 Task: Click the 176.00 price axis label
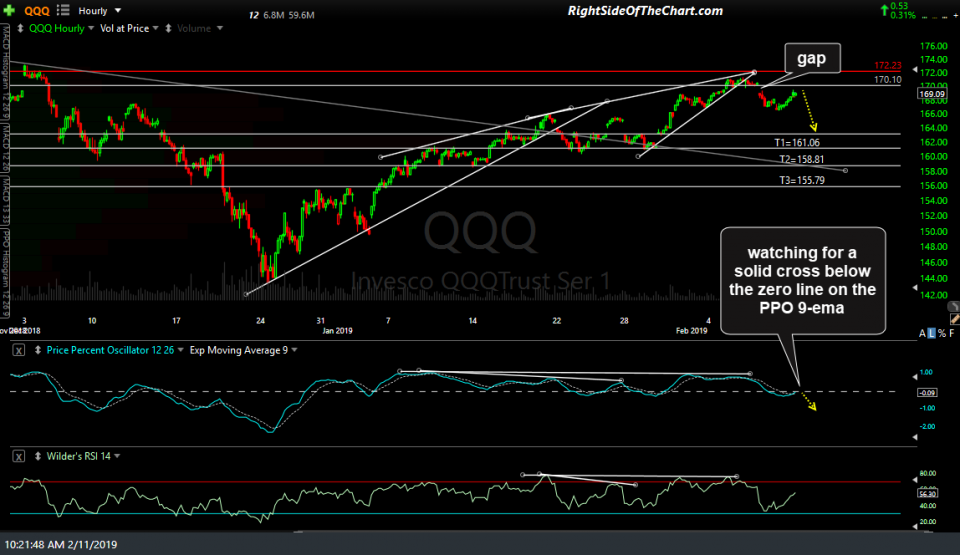934,46
